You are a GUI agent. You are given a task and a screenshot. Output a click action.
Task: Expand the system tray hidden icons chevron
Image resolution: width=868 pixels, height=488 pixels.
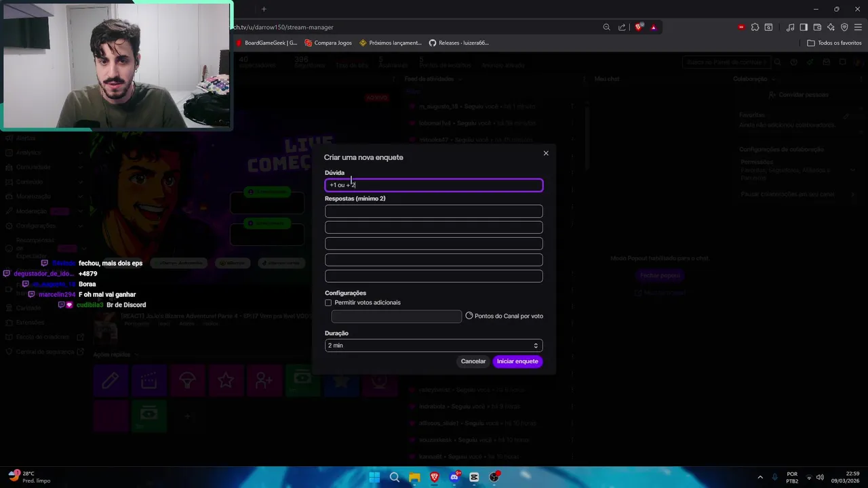click(760, 477)
